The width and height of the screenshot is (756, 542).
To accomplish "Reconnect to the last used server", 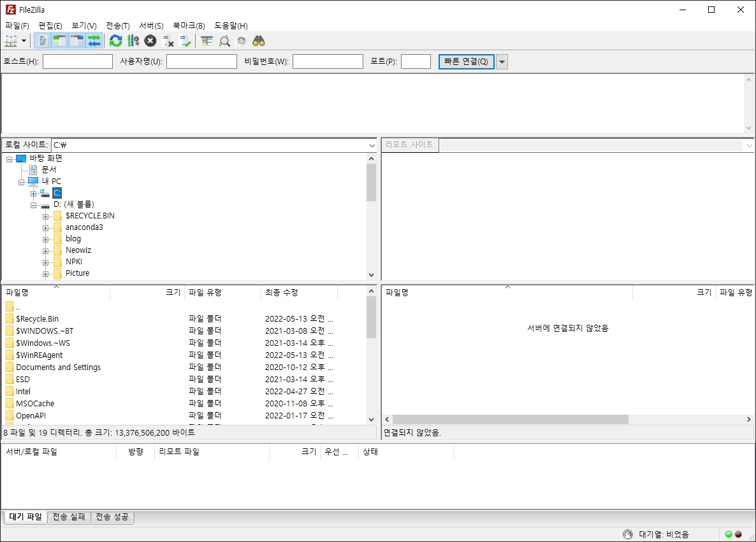I will [185, 41].
